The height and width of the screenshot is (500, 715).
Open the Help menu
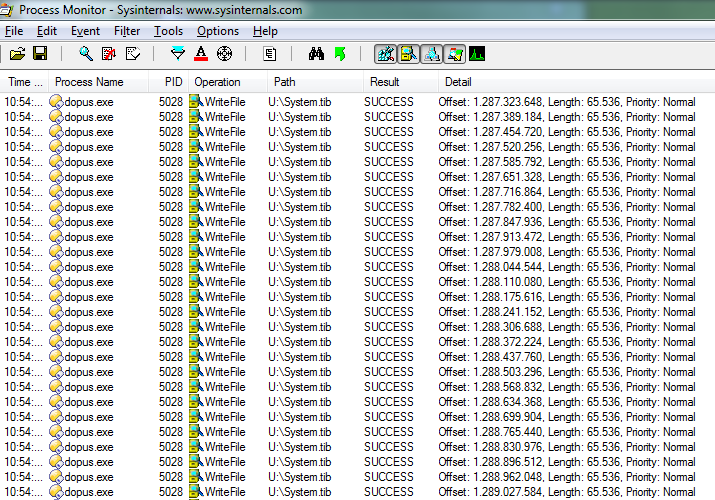click(x=265, y=31)
